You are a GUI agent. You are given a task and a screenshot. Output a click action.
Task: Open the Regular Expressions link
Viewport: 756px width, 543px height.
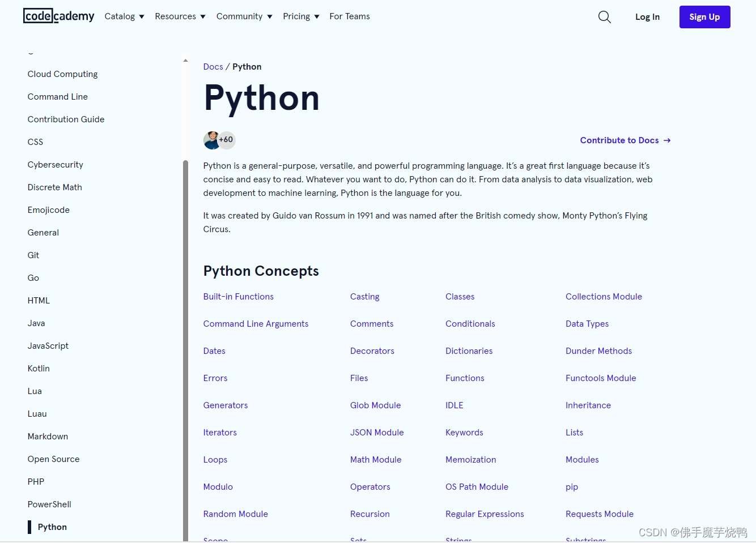pos(485,514)
